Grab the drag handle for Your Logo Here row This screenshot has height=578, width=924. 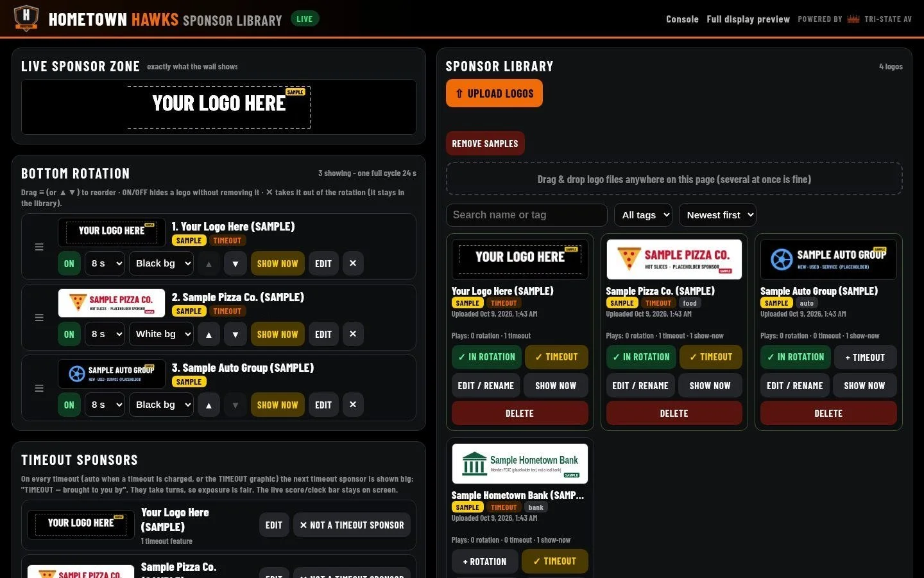[39, 247]
